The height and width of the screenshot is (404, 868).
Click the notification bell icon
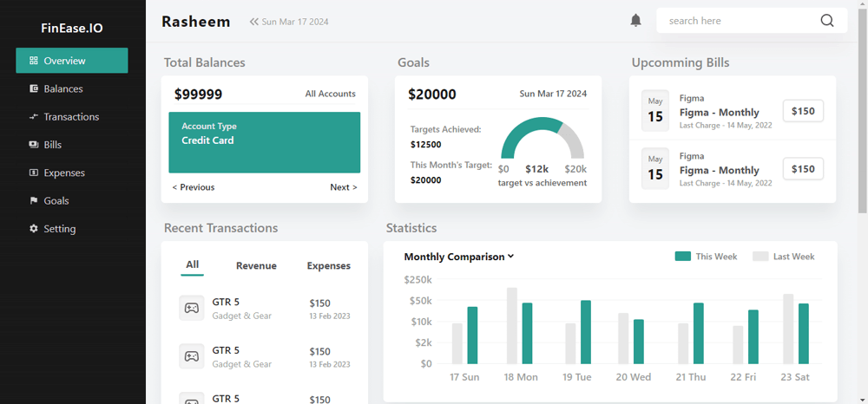pos(635,21)
